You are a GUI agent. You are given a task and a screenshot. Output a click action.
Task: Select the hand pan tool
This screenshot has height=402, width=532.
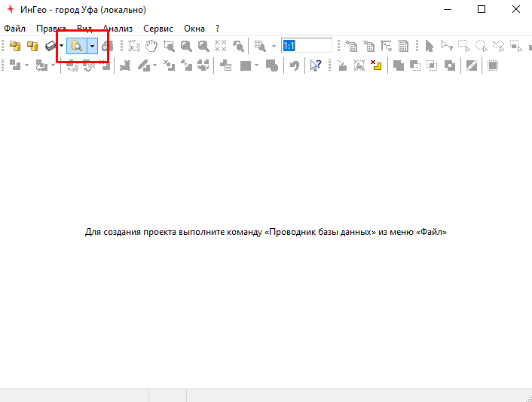[x=151, y=46]
